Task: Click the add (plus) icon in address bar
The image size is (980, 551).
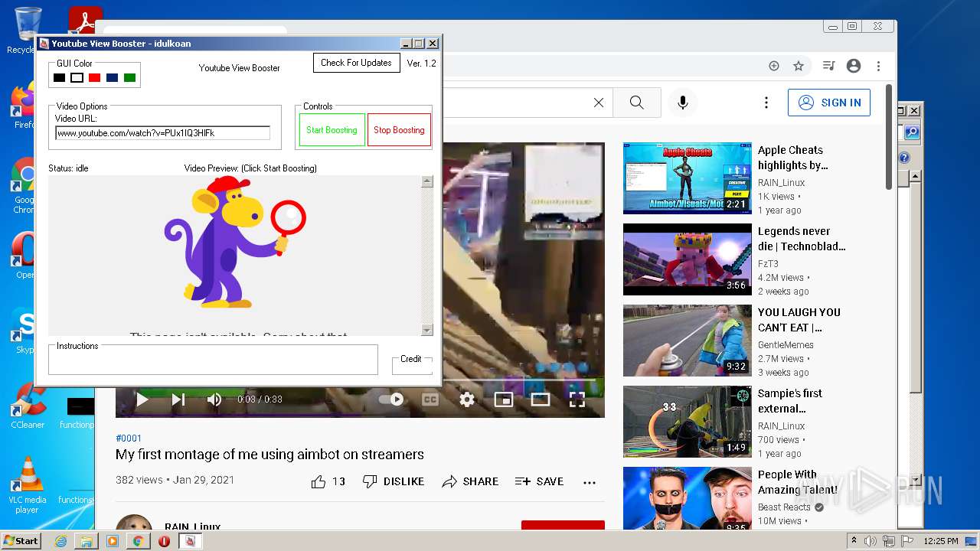Action: (774, 66)
